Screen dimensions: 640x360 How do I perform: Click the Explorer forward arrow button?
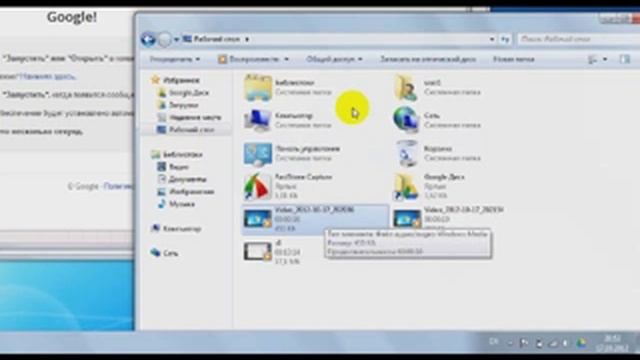point(164,40)
